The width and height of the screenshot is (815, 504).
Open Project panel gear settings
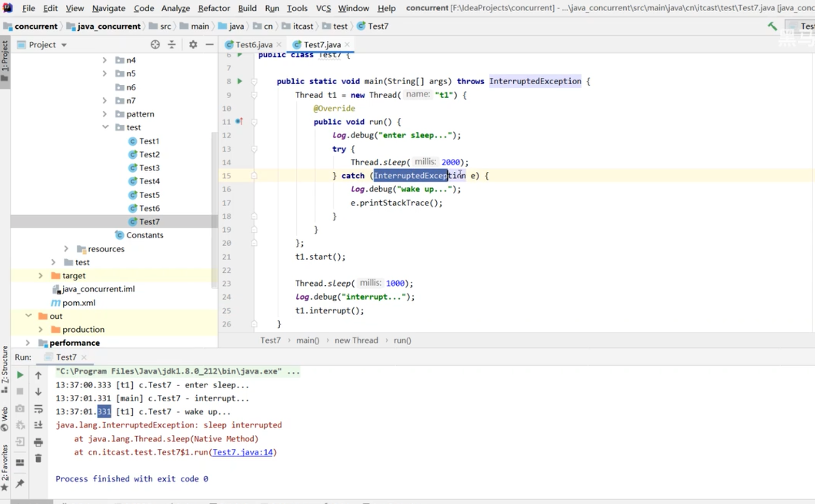(x=193, y=44)
